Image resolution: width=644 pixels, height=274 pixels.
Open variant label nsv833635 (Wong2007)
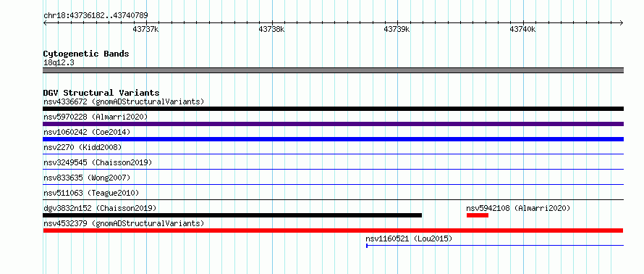[87, 178]
